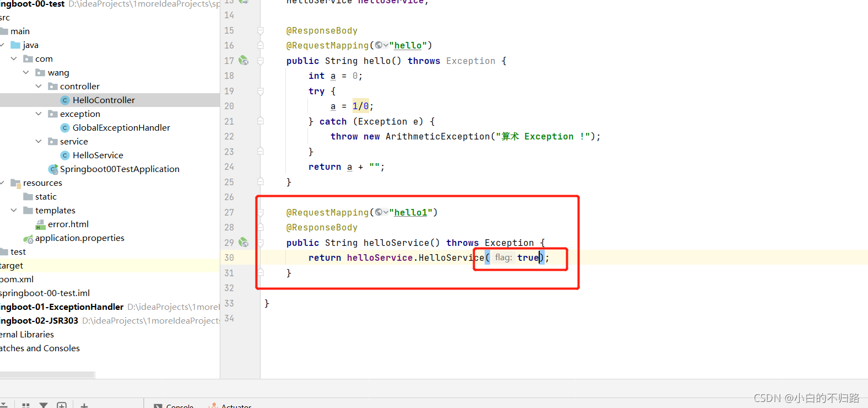Open URL globe dropdown before "hello1" mapping

coord(382,212)
